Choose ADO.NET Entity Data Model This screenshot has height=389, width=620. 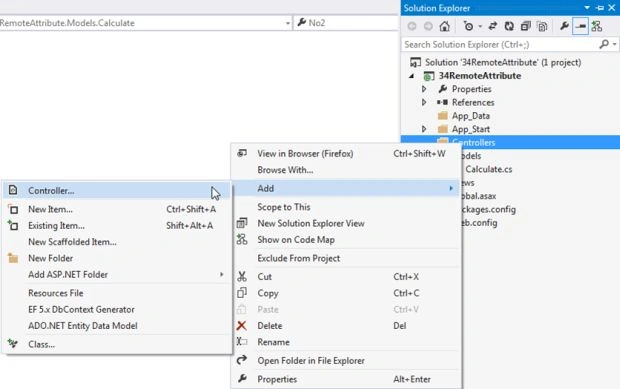[x=117, y=326]
